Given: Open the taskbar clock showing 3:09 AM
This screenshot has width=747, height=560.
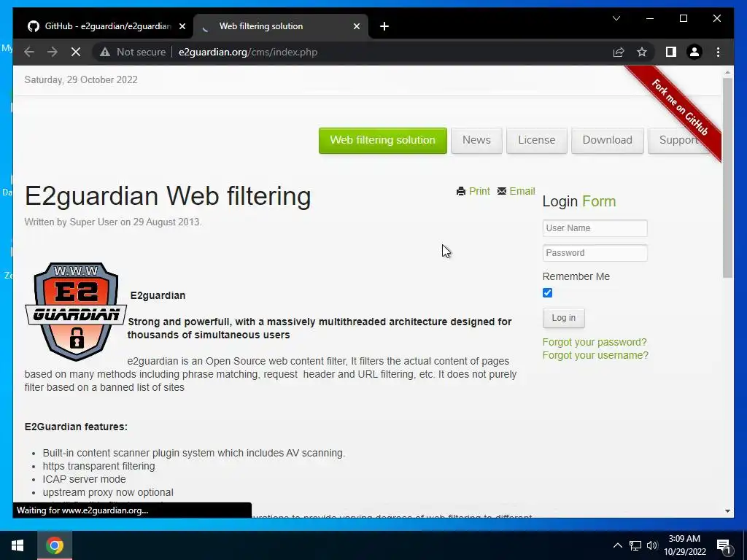Looking at the screenshot, I should 684,545.
